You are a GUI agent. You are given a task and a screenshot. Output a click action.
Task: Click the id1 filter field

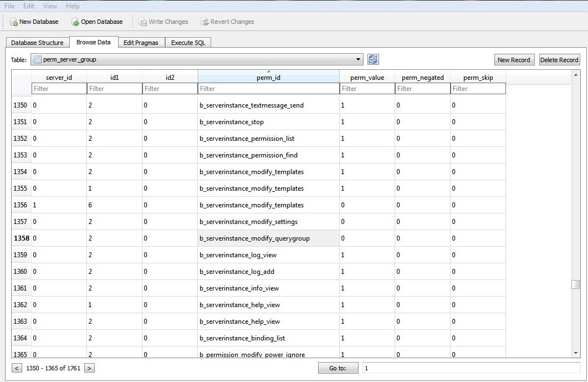point(114,89)
